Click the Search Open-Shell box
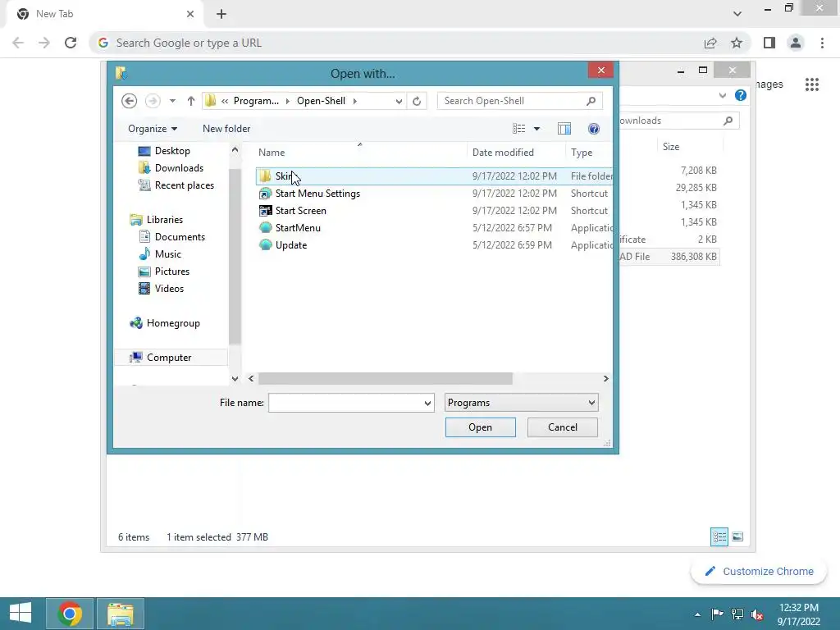Viewport: 840px width, 630px height. coord(519,101)
